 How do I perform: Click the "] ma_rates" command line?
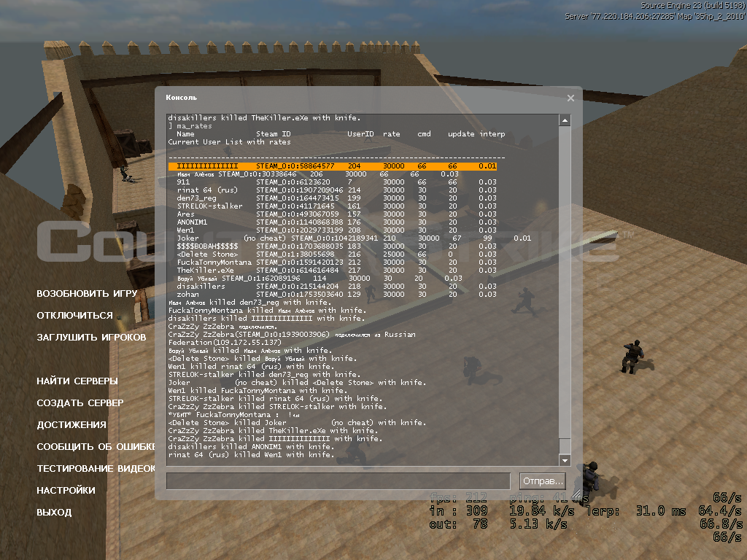[x=190, y=126]
